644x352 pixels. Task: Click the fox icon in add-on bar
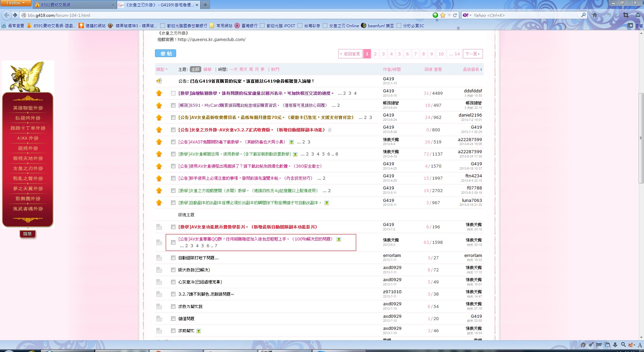pos(632,345)
